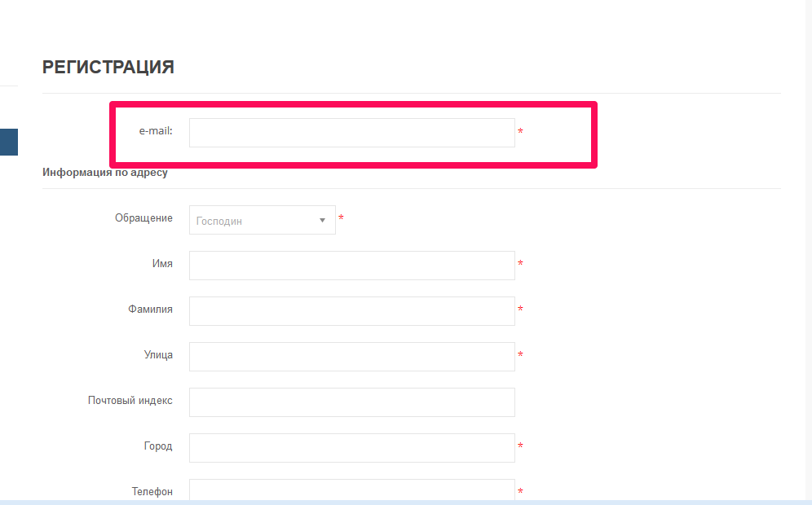Focus the Телефон input field
The width and height of the screenshot is (812, 505).
coord(352,490)
